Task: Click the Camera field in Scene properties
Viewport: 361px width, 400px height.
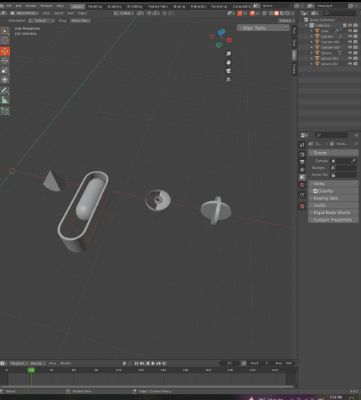Action: coord(343,161)
